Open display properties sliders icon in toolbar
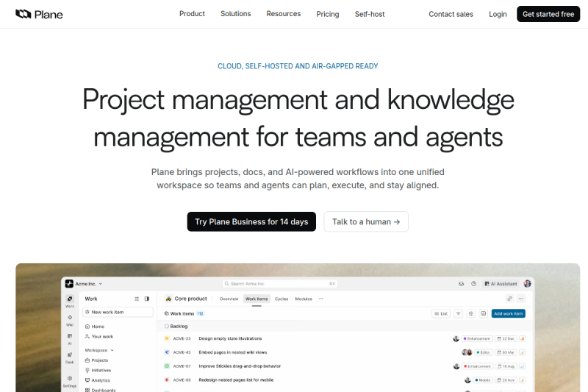588x392 pixels. (471, 313)
